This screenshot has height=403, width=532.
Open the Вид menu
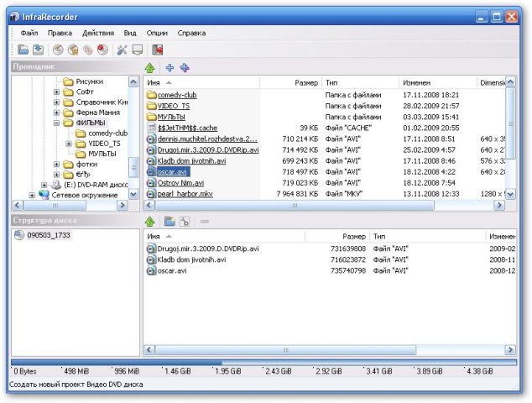point(130,33)
